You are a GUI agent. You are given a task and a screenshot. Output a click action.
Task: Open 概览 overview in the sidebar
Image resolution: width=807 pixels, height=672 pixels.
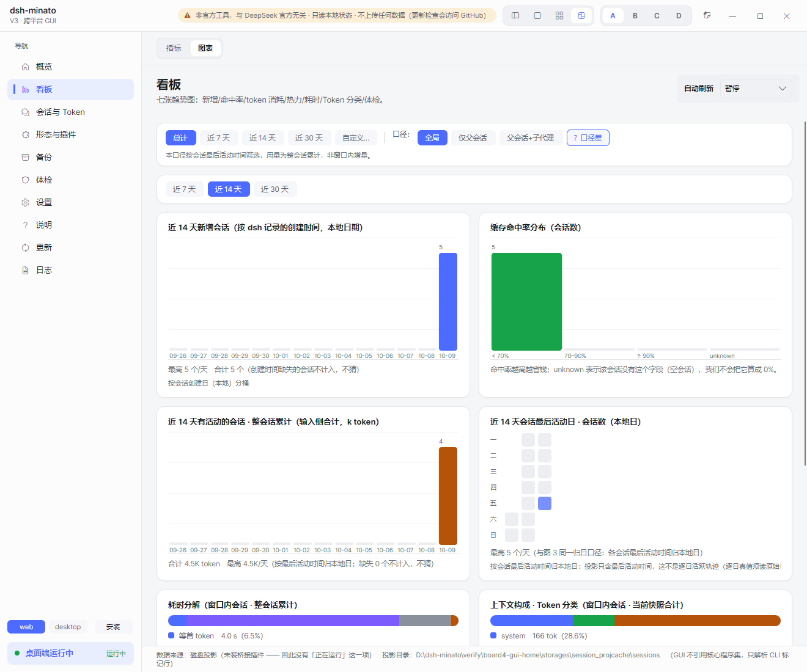click(x=70, y=67)
